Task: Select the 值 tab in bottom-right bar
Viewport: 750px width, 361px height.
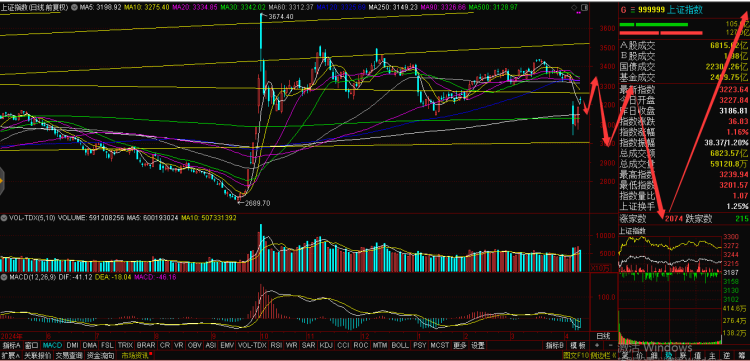Action: pyautogui.click(x=696, y=356)
